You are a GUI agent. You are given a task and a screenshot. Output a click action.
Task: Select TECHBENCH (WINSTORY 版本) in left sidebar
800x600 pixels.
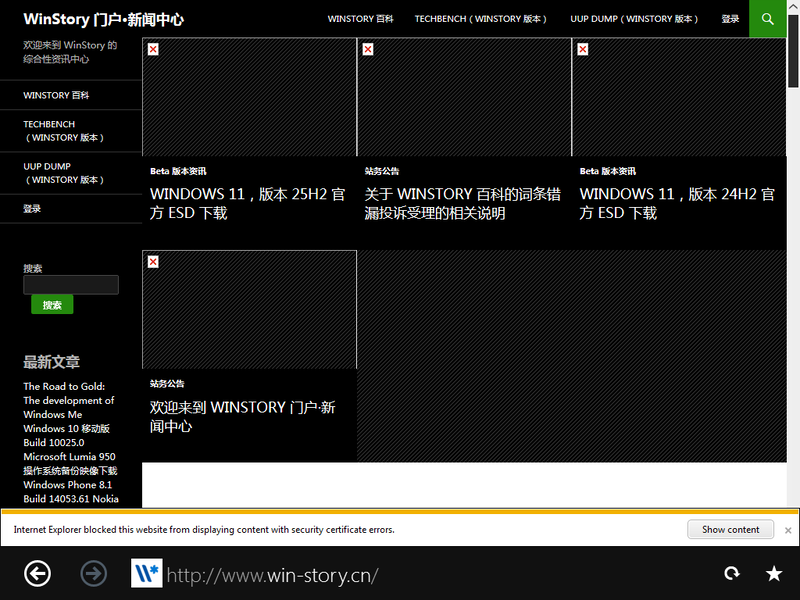(63, 131)
